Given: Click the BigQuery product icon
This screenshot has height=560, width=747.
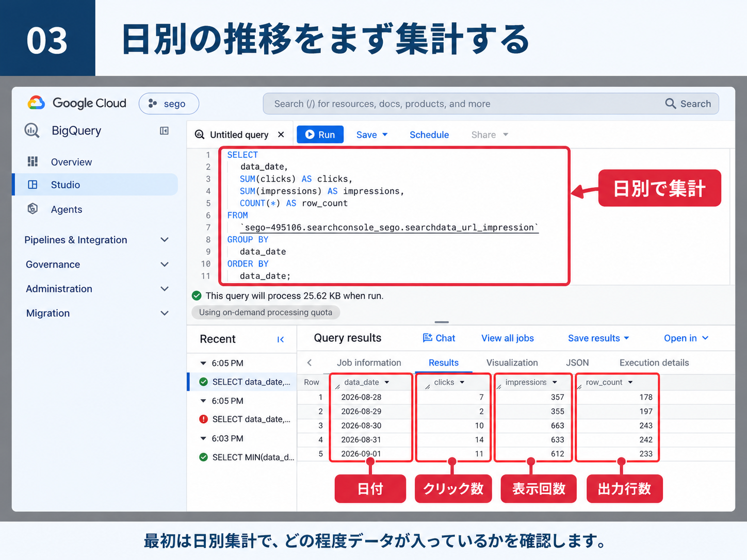Looking at the screenshot, I should coord(32,130).
